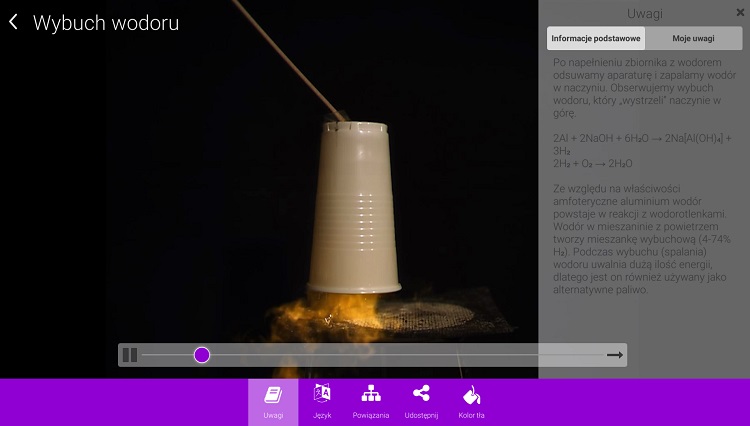Click the unplayed part of the timeline track
The height and width of the screenshot is (426, 750).
(x=400, y=355)
